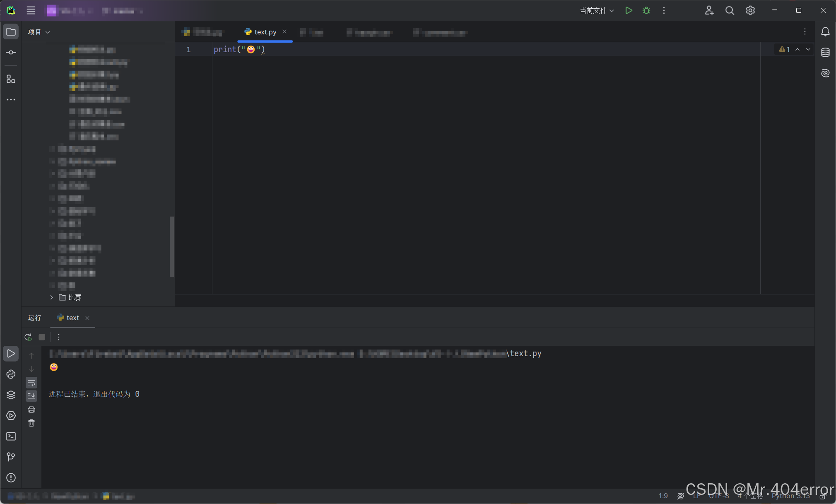Viewport: 836px width, 504px height.
Task: Open the 项目 view dropdown arrow
Action: 48,31
